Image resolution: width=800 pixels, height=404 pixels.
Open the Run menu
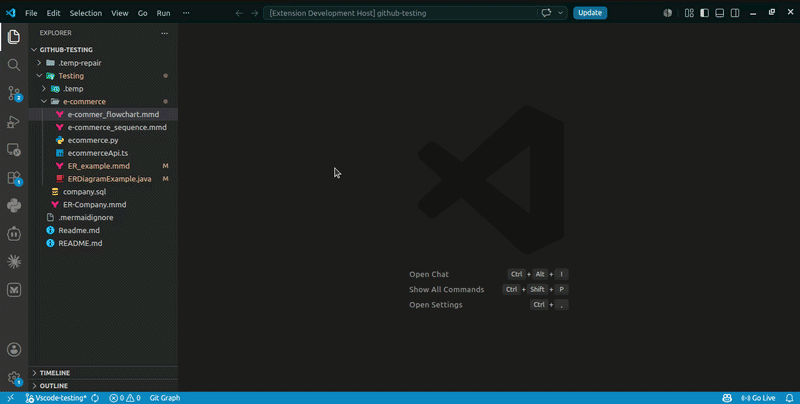click(163, 13)
